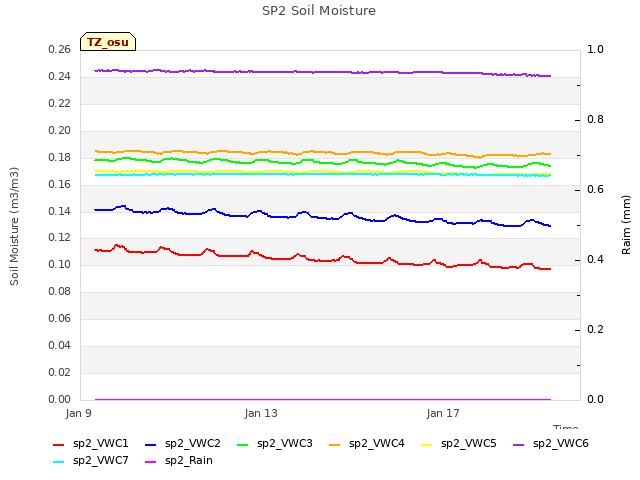Click the Jan 9 x-axis label
Screen dimensions: 640x480
(x=78, y=413)
